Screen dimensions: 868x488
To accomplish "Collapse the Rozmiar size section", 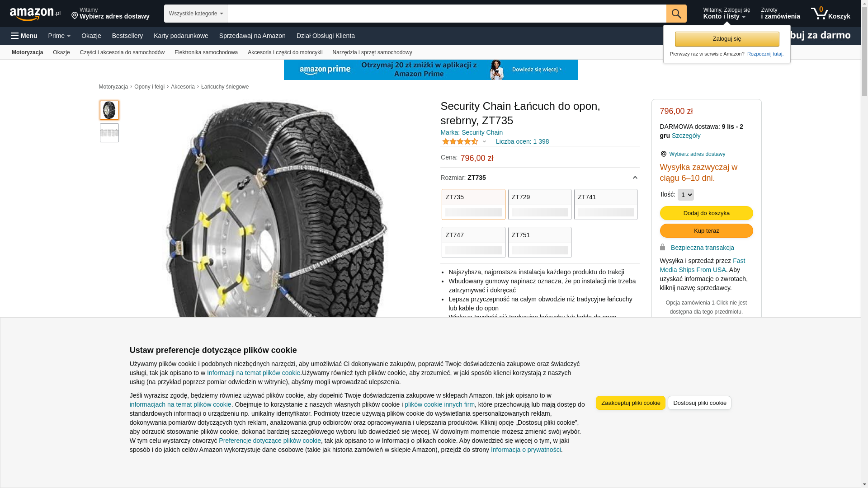I will pos(635,178).
